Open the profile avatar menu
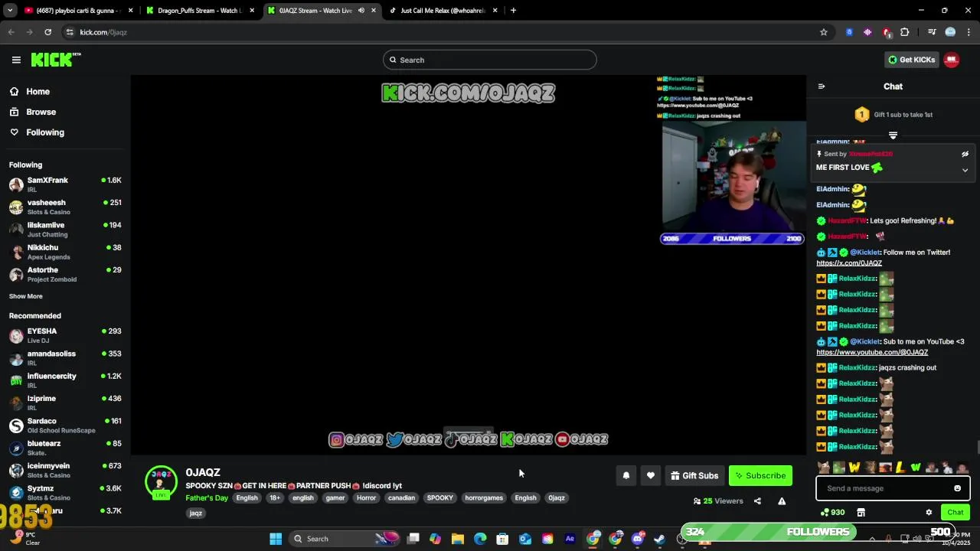 point(952,60)
